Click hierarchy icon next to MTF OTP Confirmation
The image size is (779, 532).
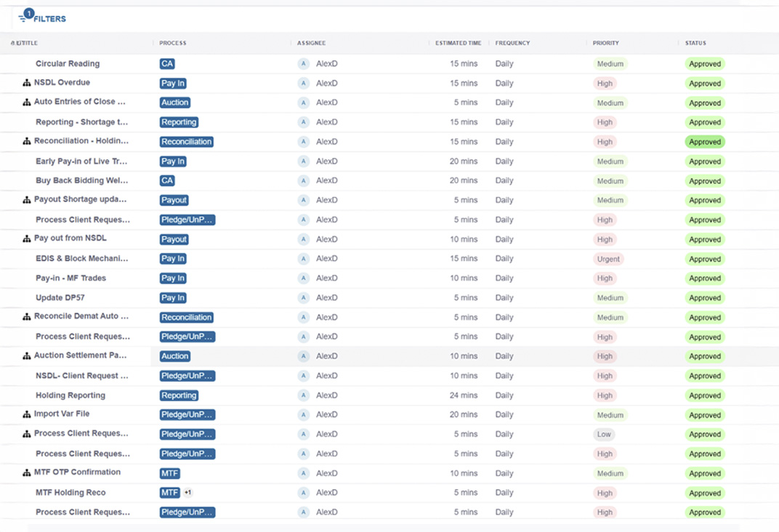click(x=27, y=473)
